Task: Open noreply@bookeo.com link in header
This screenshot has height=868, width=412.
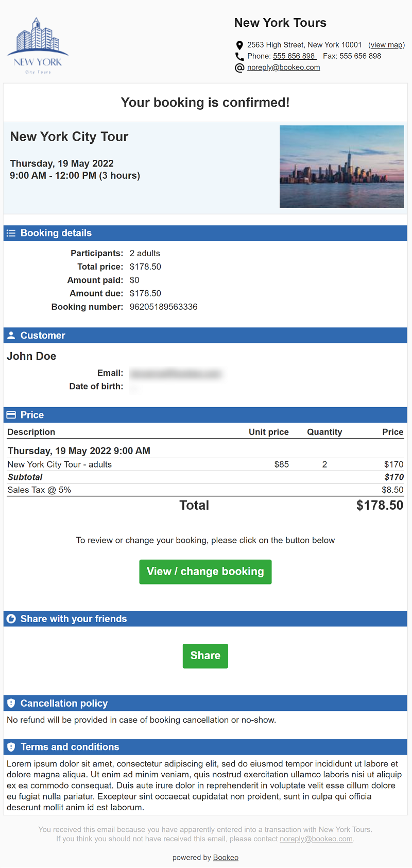Action: click(x=284, y=68)
